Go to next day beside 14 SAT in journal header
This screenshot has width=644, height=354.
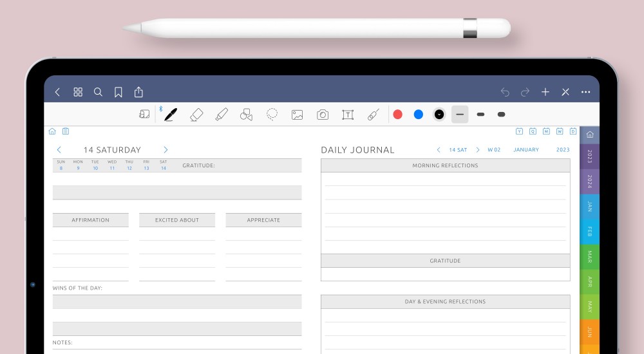[x=478, y=150]
